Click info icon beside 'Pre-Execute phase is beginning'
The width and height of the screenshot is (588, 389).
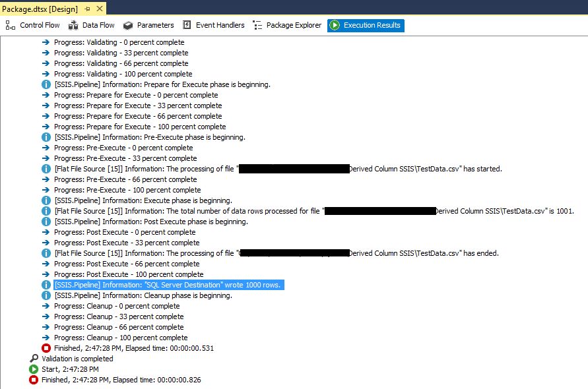click(46, 138)
